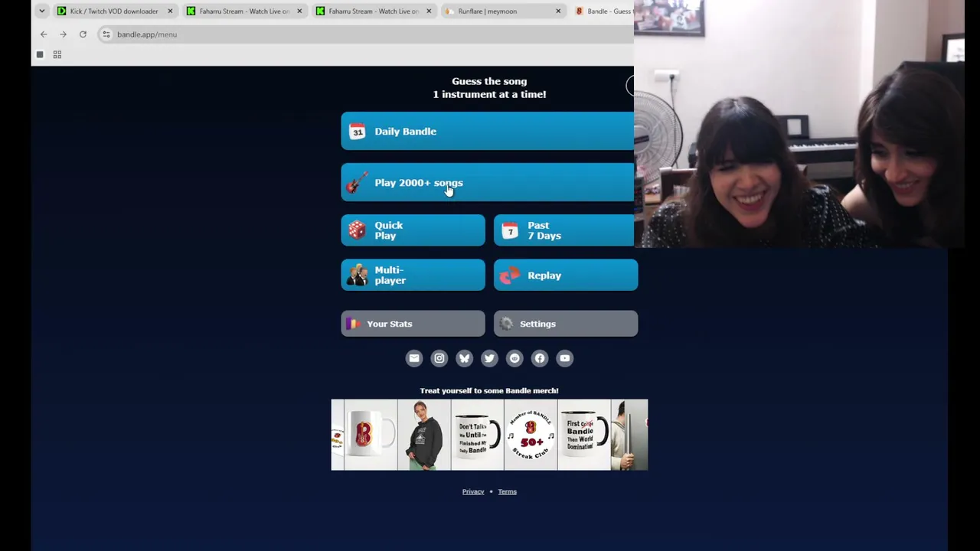Open the YouTube icon
This screenshot has width=980, height=551.
[x=565, y=358]
